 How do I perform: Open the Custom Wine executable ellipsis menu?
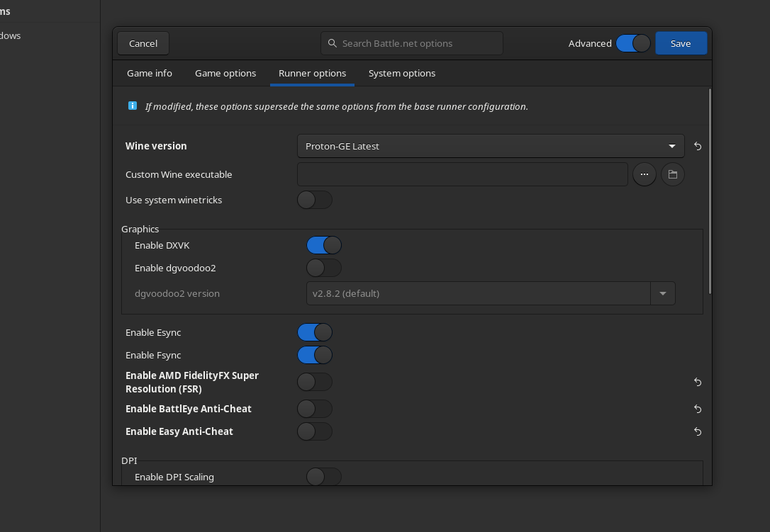[645, 174]
